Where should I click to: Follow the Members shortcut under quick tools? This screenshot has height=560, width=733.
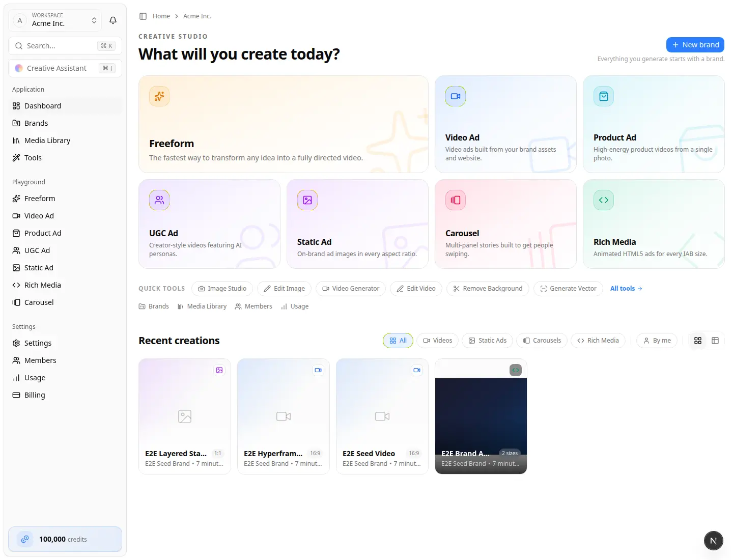click(x=253, y=306)
